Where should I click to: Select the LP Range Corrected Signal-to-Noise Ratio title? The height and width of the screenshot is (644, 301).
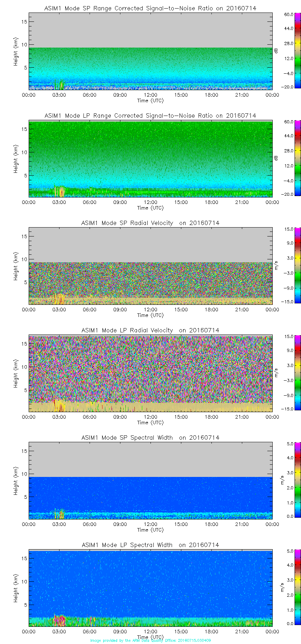(x=150, y=116)
